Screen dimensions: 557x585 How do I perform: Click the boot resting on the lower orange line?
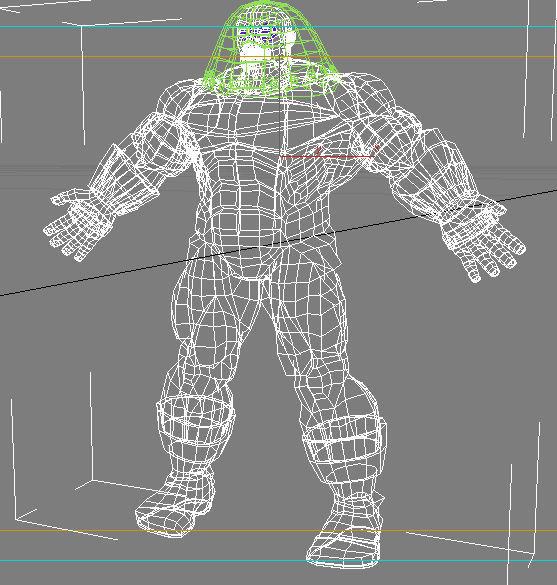(175, 504)
